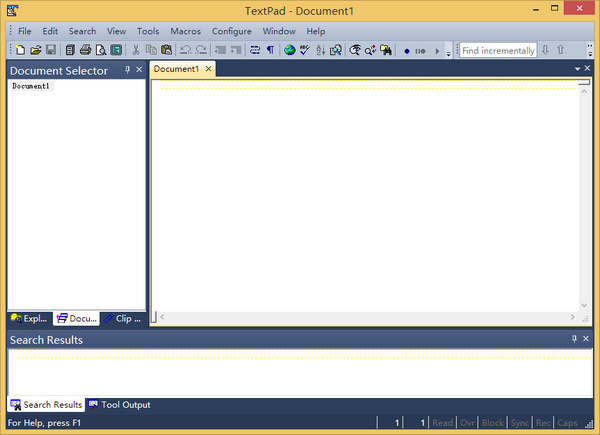Open the View menu
This screenshot has width=600, height=435.
tap(116, 31)
